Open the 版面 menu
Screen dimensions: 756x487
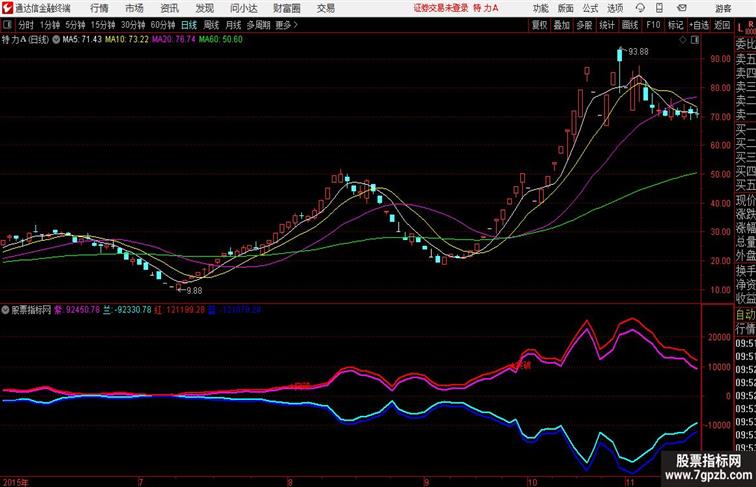point(566,8)
